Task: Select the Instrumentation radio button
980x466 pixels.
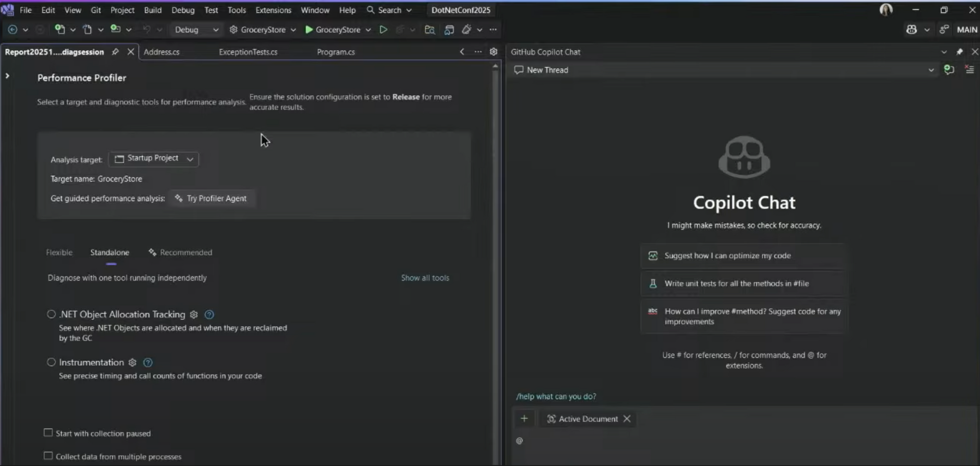Action: pos(51,362)
